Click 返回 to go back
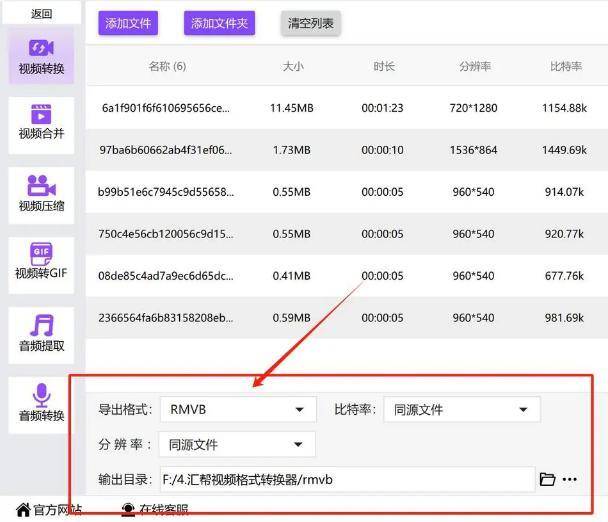This screenshot has width=608, height=522. tap(41, 13)
